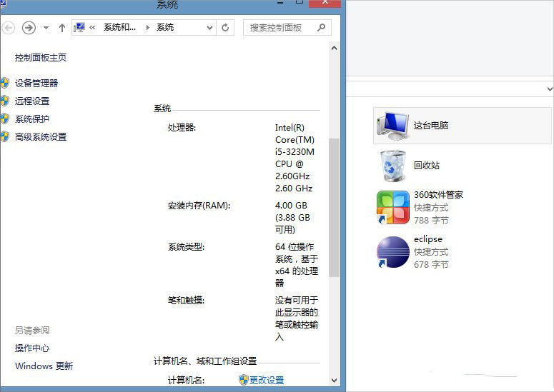Select 360软件管家 shortcut icon
Viewport: 554px width, 392px height.
click(393, 207)
